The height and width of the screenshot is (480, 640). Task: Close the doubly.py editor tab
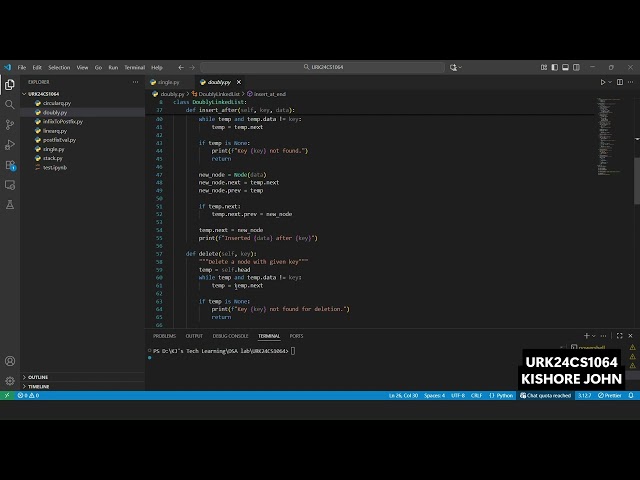[239, 82]
